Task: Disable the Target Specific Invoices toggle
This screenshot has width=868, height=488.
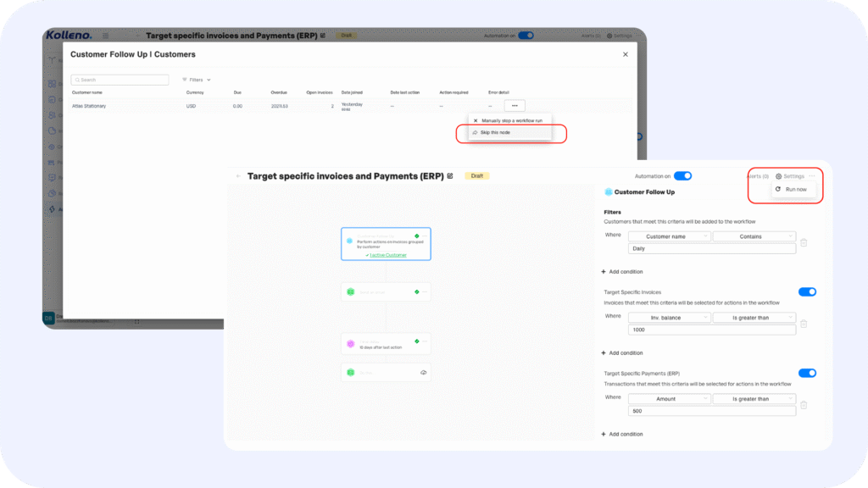Action: (x=807, y=292)
